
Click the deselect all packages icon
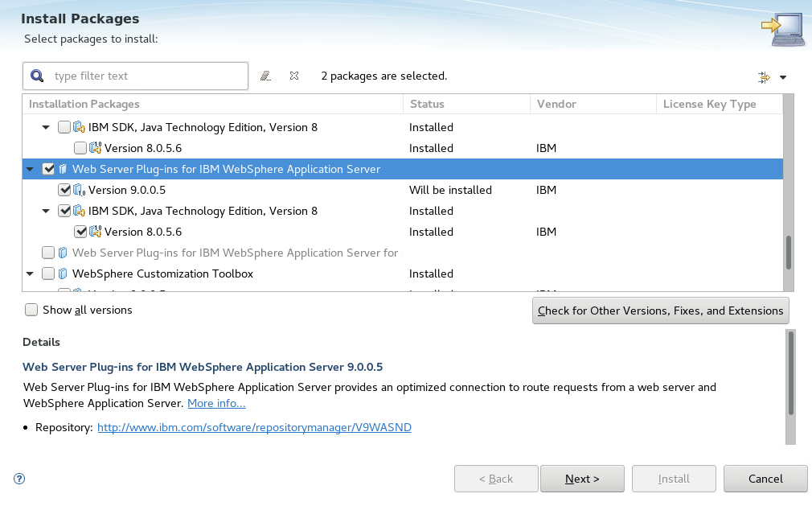coord(294,76)
